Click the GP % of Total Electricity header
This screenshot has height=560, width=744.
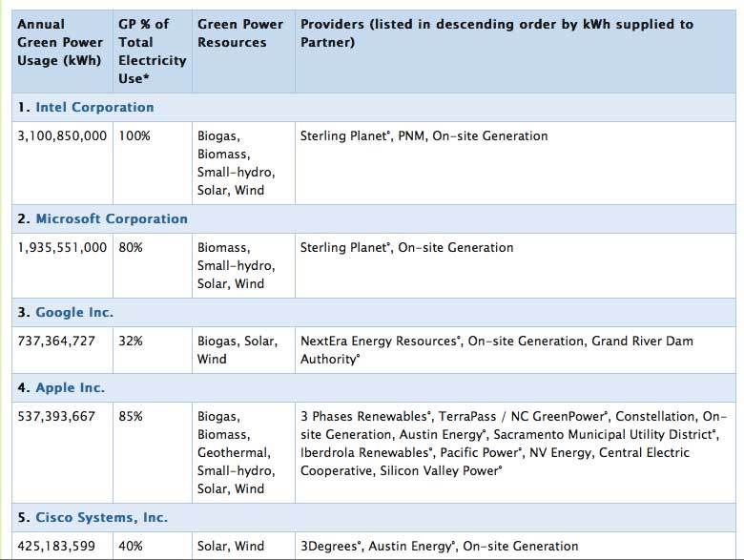pyautogui.click(x=152, y=52)
